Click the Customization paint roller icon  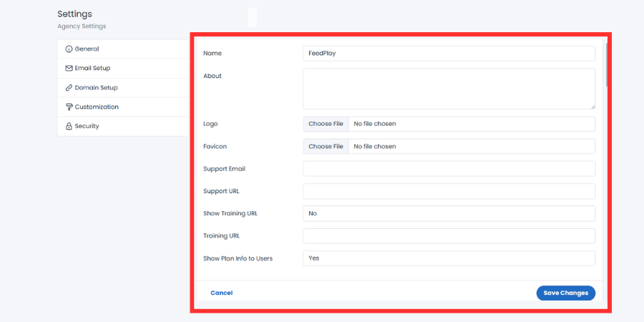69,107
